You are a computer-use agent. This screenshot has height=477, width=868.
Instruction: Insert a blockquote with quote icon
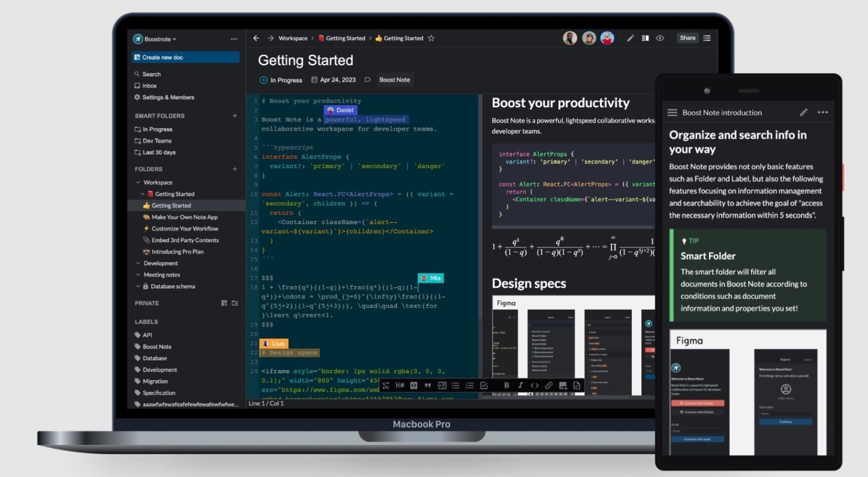click(x=427, y=385)
